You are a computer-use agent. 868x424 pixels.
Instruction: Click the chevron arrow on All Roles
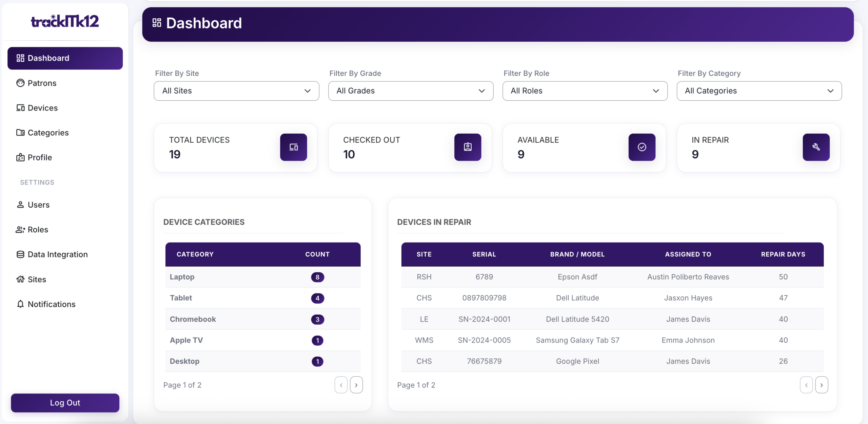pos(656,91)
